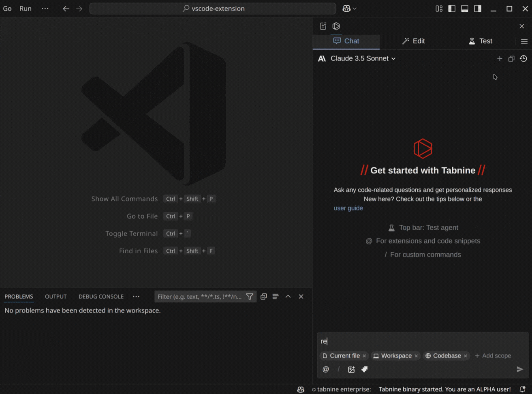
Task: Click the send message arrow
Action: coord(519,369)
